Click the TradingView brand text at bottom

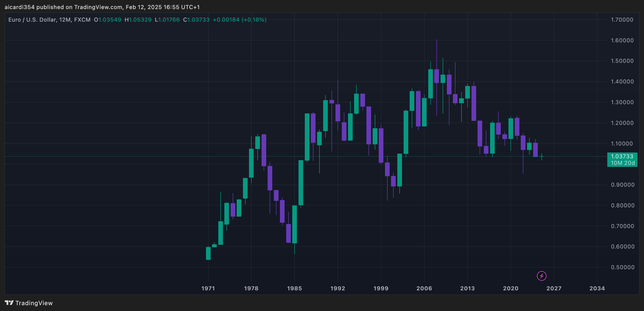(x=34, y=303)
